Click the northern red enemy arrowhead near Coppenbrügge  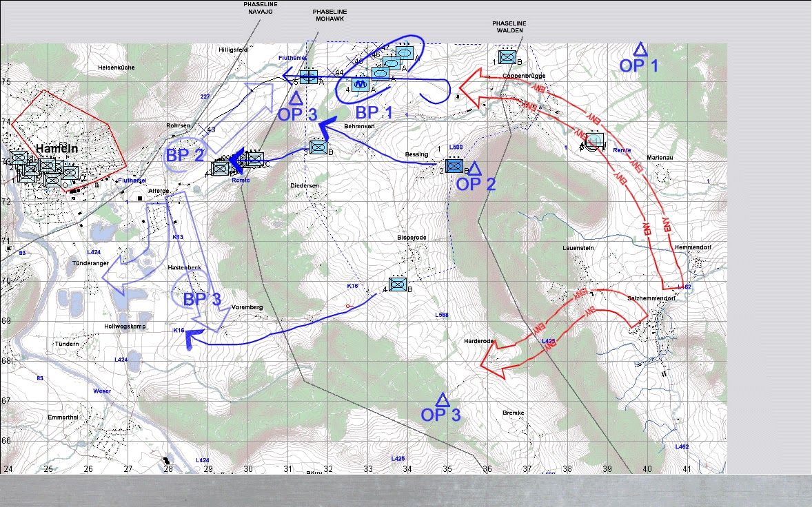coord(469,88)
